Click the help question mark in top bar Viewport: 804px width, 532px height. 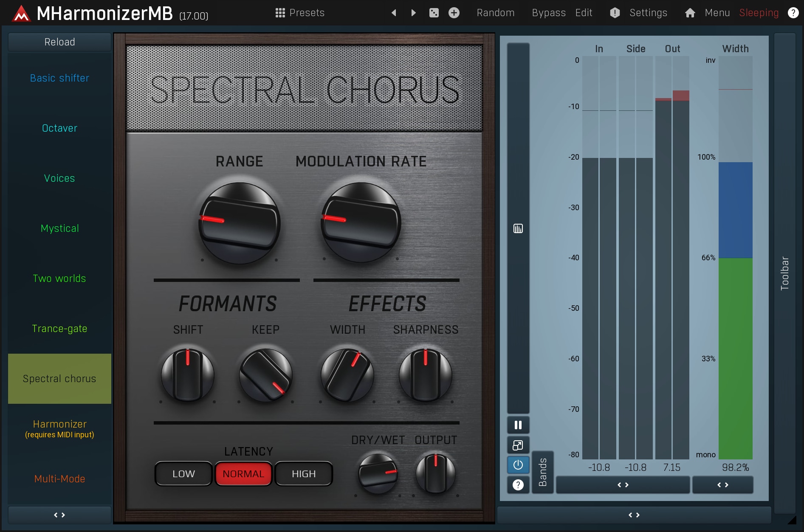[x=793, y=13]
